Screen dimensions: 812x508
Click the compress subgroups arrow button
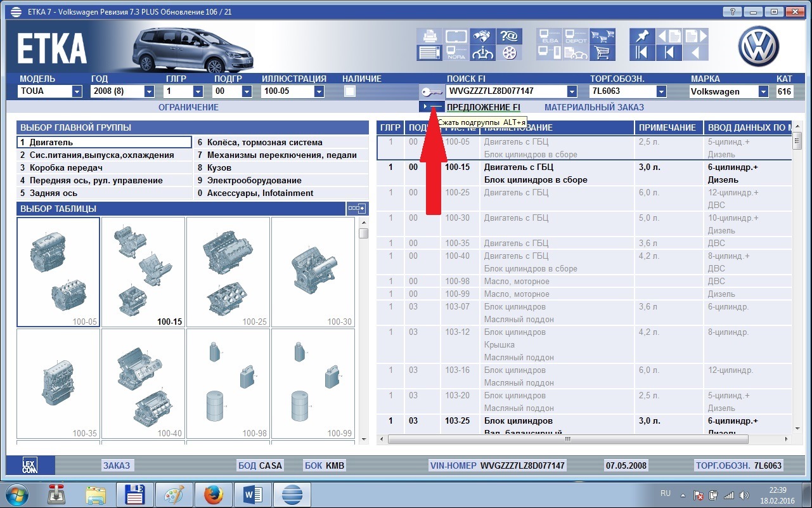point(431,107)
